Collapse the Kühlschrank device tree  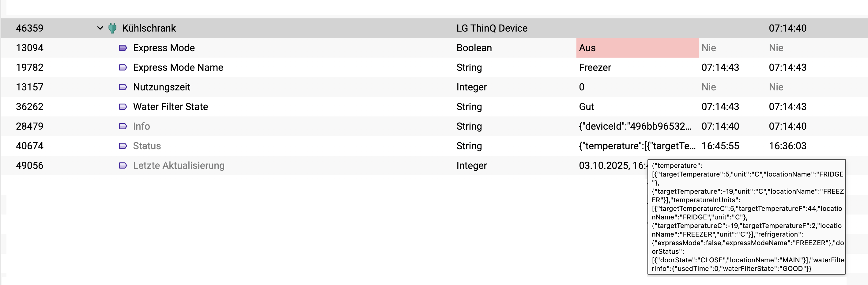100,28
